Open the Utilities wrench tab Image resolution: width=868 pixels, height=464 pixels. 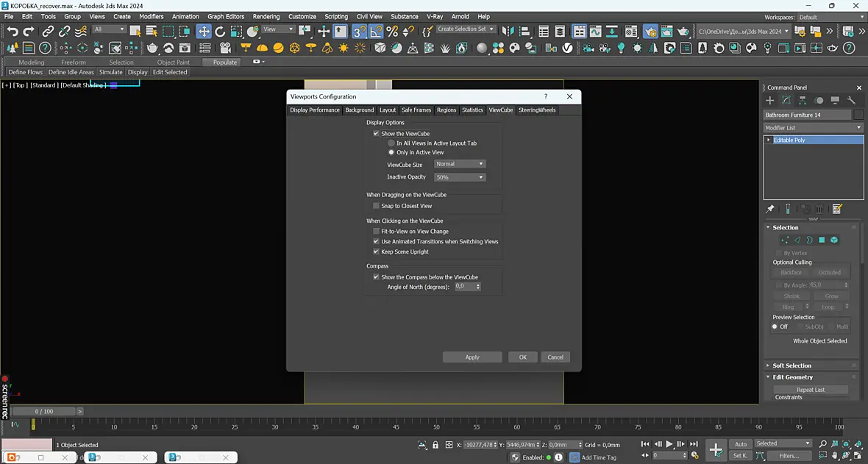coord(851,100)
